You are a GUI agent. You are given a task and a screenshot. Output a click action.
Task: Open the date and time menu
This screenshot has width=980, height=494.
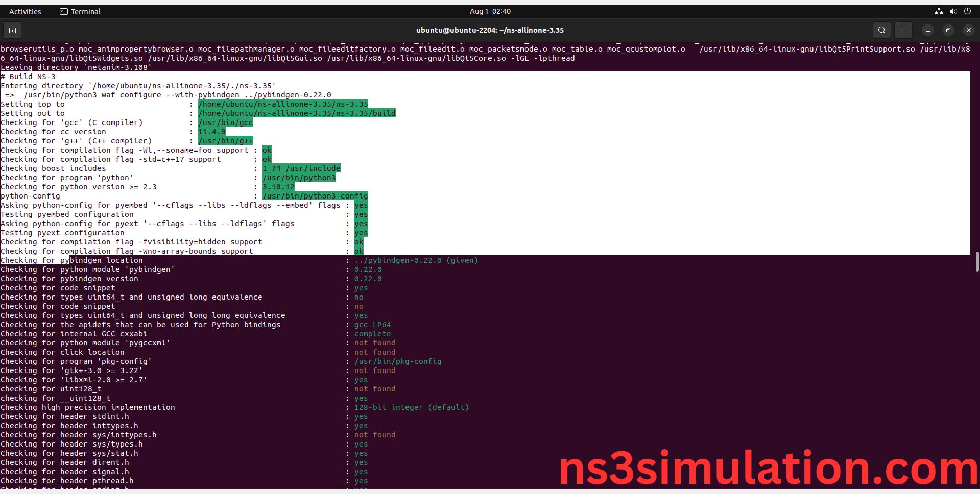coord(489,11)
